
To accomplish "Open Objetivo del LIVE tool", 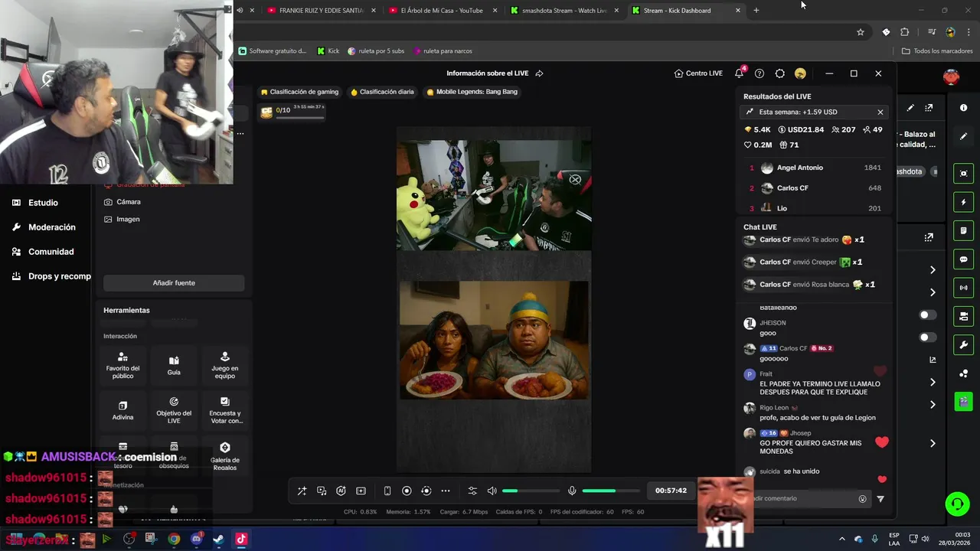I will 174,409.
